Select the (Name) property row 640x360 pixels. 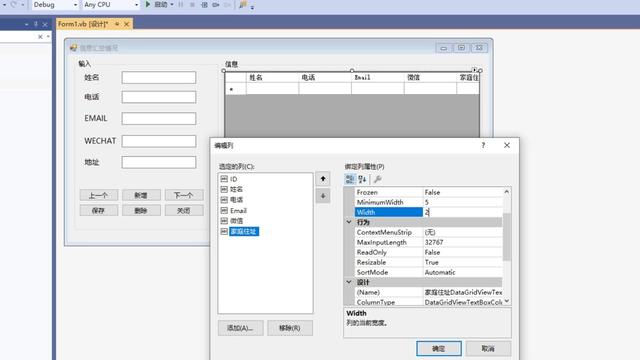pyautogui.click(x=429, y=292)
